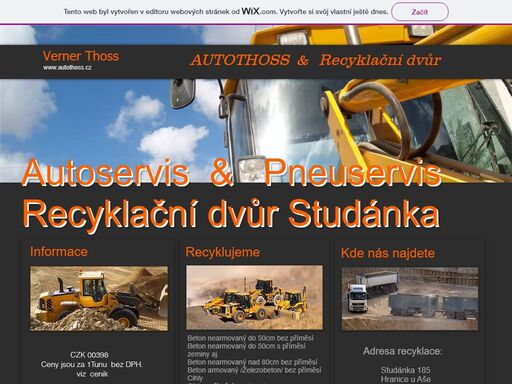The width and height of the screenshot is (512, 384).
Task: Open the www.autothoss.cz link
Action: pyautogui.click(x=67, y=67)
